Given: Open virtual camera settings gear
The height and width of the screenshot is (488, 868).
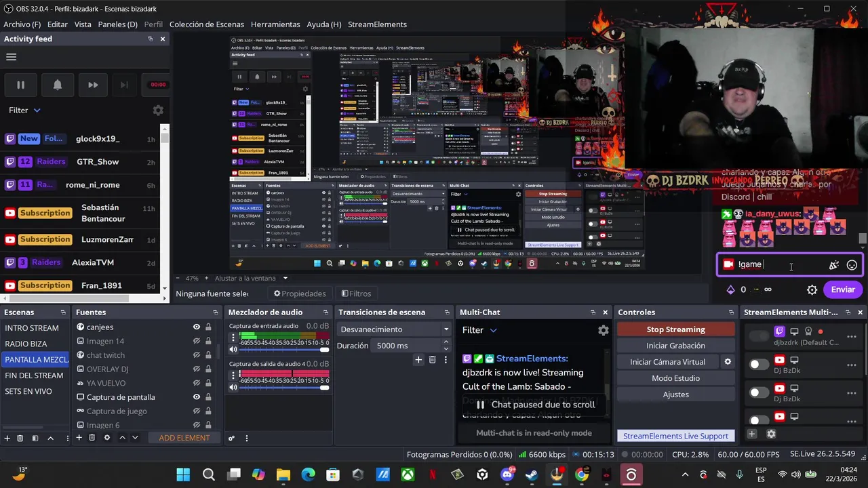Looking at the screenshot, I should [x=728, y=362].
